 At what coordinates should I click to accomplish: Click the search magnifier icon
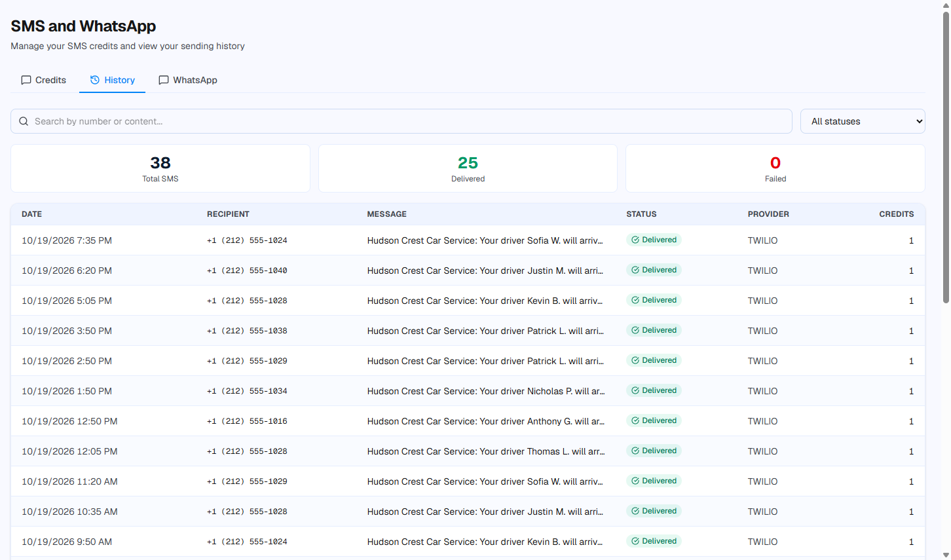[24, 121]
